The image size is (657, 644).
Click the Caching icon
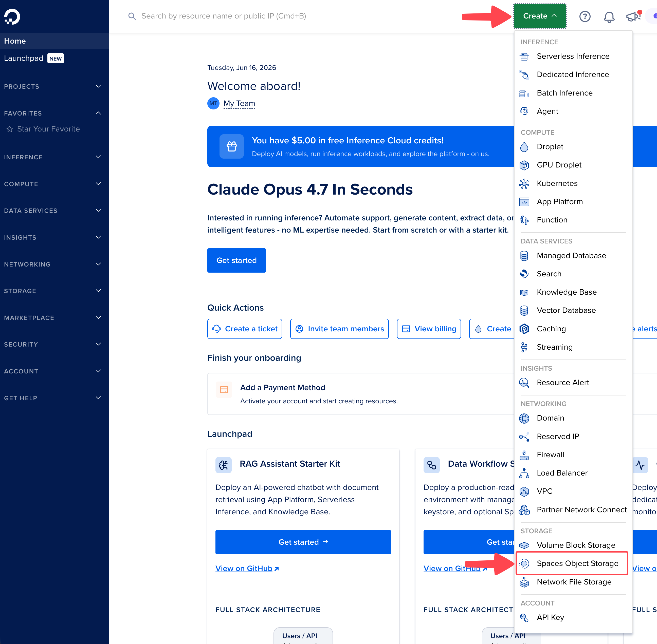(x=524, y=329)
